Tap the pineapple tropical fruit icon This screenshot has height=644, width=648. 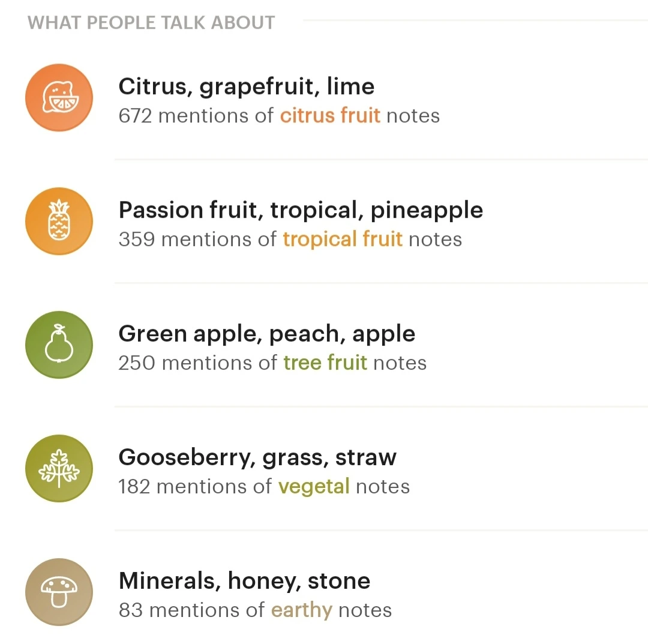click(59, 221)
